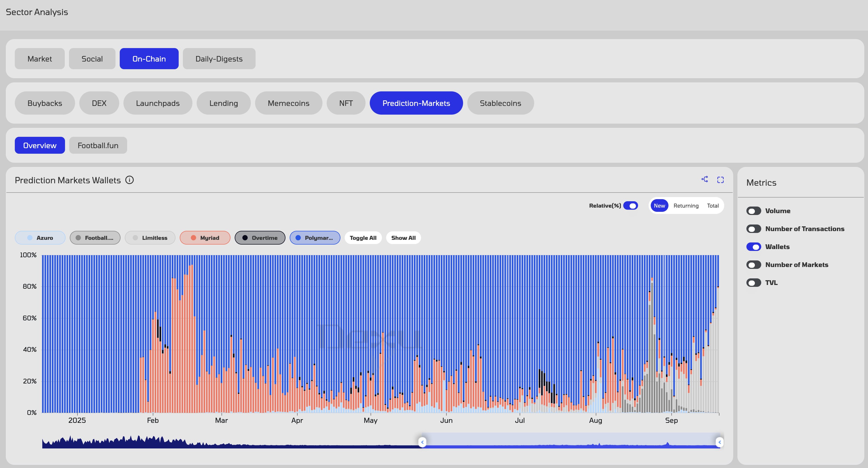Click the Feb x-axis label
Screen dimensions: 868x468
tap(153, 420)
